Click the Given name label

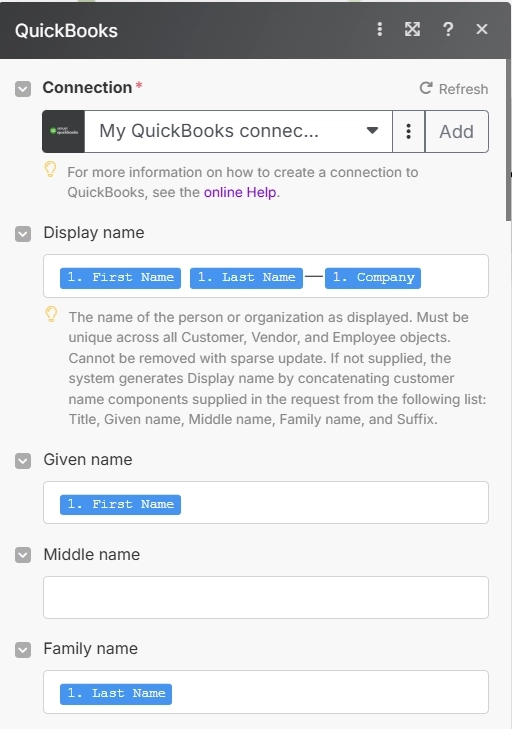pos(88,459)
